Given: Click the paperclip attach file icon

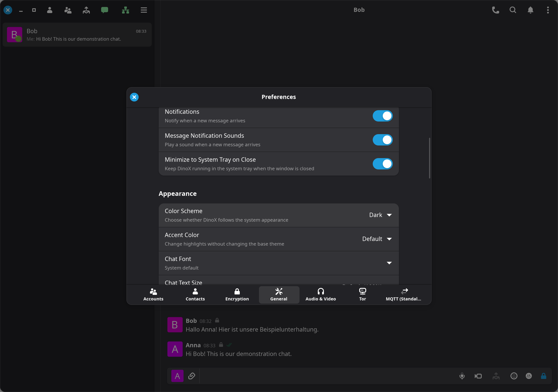Looking at the screenshot, I should (192, 376).
